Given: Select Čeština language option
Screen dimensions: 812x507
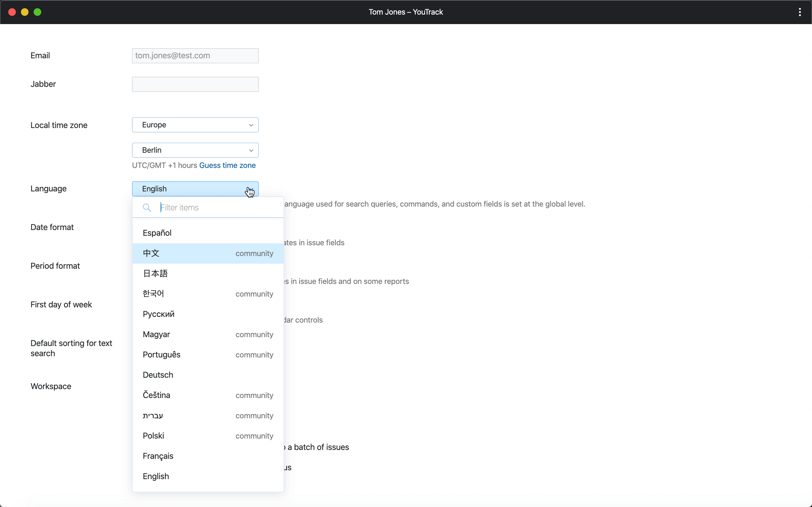Looking at the screenshot, I should coord(156,395).
